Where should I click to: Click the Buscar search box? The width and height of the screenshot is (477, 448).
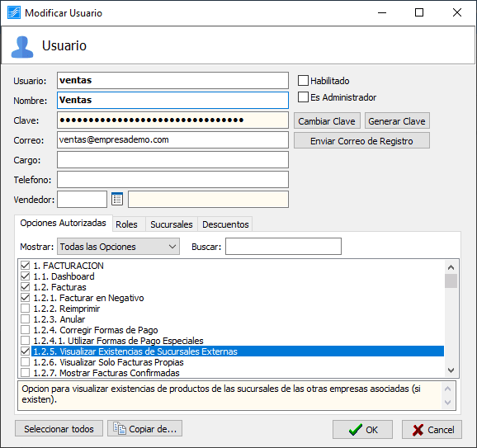coord(284,247)
